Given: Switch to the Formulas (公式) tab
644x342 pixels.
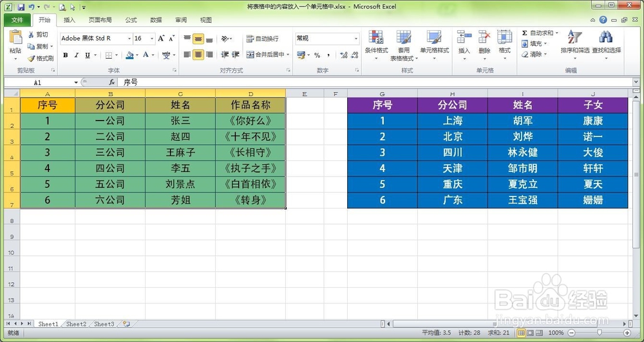Looking at the screenshot, I should pyautogui.click(x=131, y=20).
